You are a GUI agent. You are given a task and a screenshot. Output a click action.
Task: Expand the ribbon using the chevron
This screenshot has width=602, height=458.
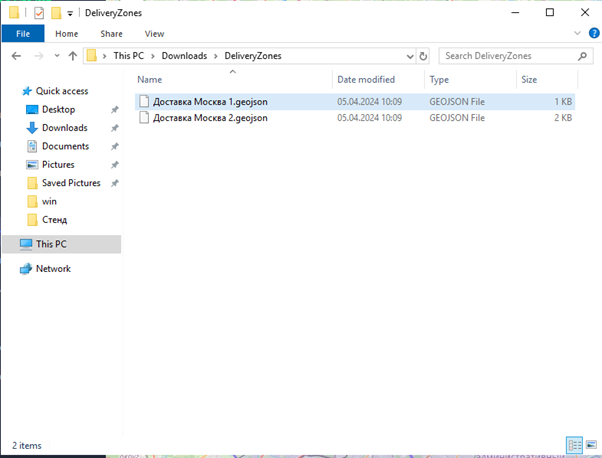[x=575, y=33]
